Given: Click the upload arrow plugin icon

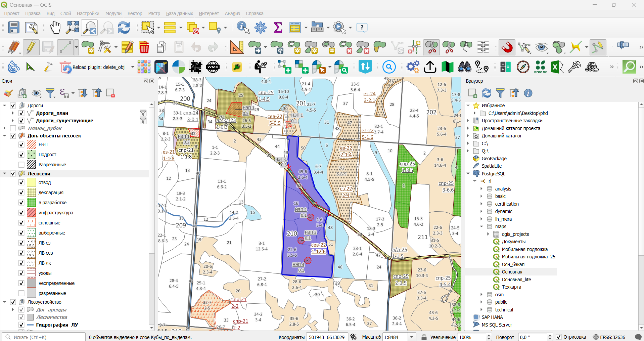Looking at the screenshot, I should click(x=430, y=67).
